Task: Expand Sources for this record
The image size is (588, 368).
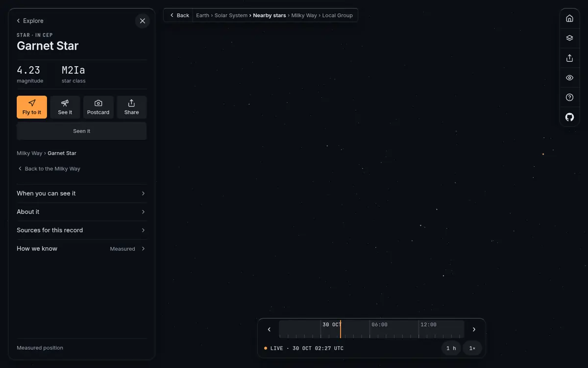Action: [x=82, y=230]
